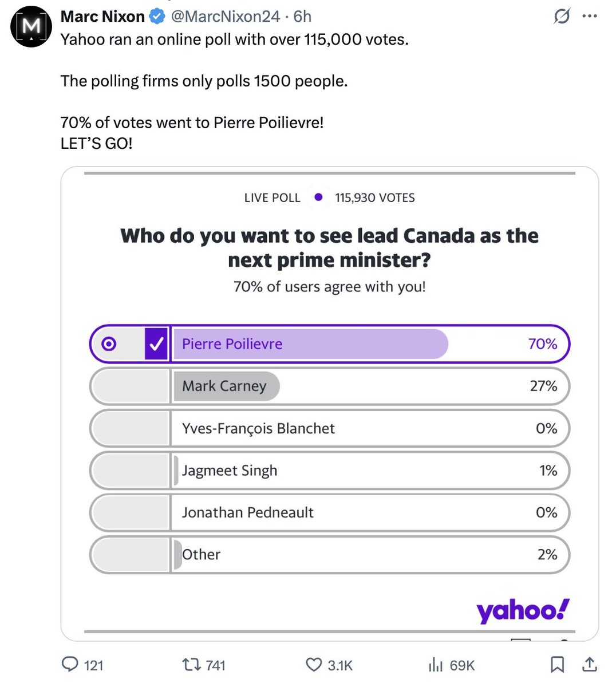
Task: Click the Yahoo logo
Action: tap(523, 610)
